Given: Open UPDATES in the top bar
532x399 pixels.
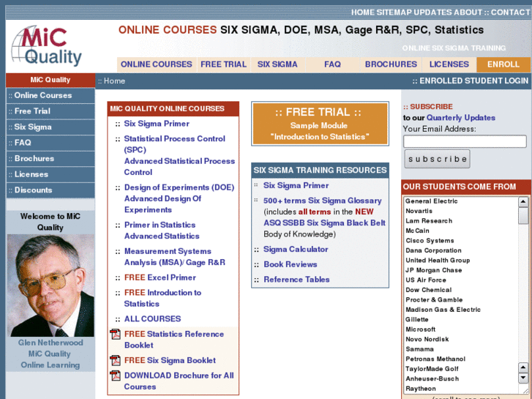Looking at the screenshot, I should click(432, 12).
